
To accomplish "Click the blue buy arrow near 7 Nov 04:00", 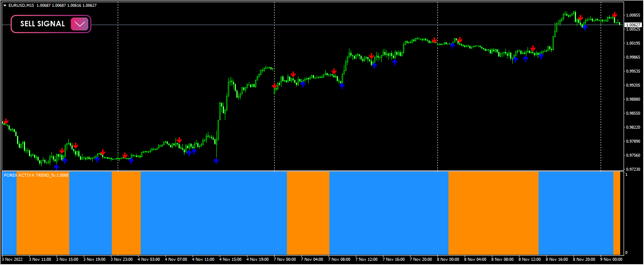I will (302, 84).
